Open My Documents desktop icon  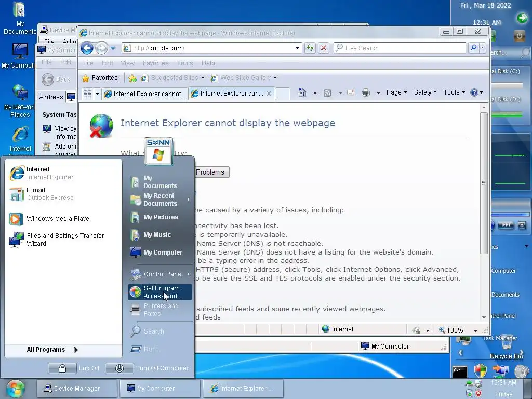20,19
